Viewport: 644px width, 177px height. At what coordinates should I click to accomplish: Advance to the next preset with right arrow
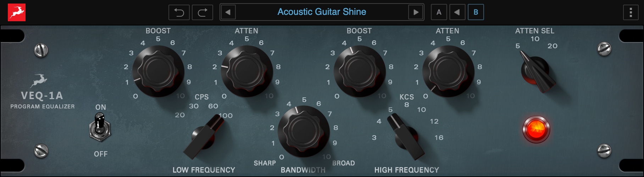pyautogui.click(x=416, y=12)
